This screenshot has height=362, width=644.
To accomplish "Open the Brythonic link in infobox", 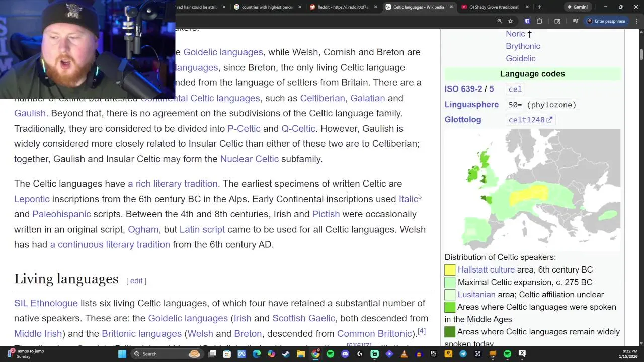I will (x=523, y=46).
